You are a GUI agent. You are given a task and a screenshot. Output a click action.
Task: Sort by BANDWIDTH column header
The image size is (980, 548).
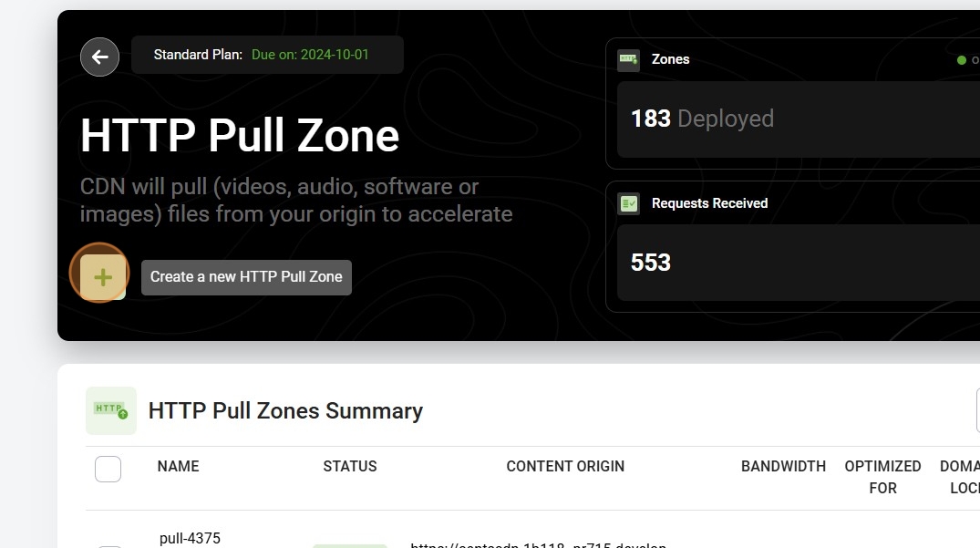[x=783, y=466]
